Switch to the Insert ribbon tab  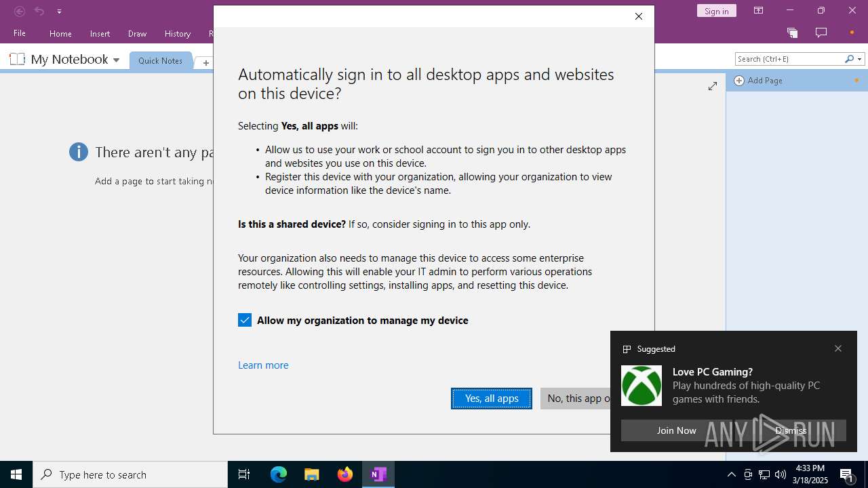(100, 33)
